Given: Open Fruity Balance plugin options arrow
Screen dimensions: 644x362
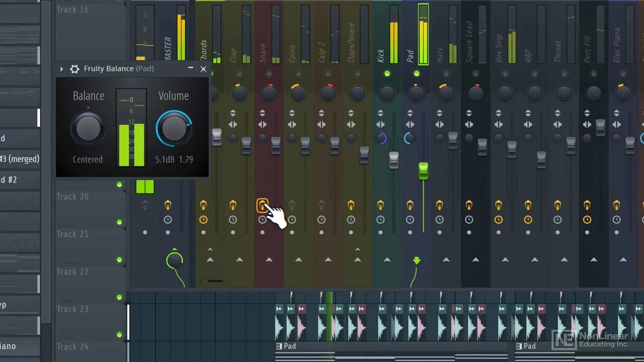Looking at the screenshot, I should tap(61, 69).
